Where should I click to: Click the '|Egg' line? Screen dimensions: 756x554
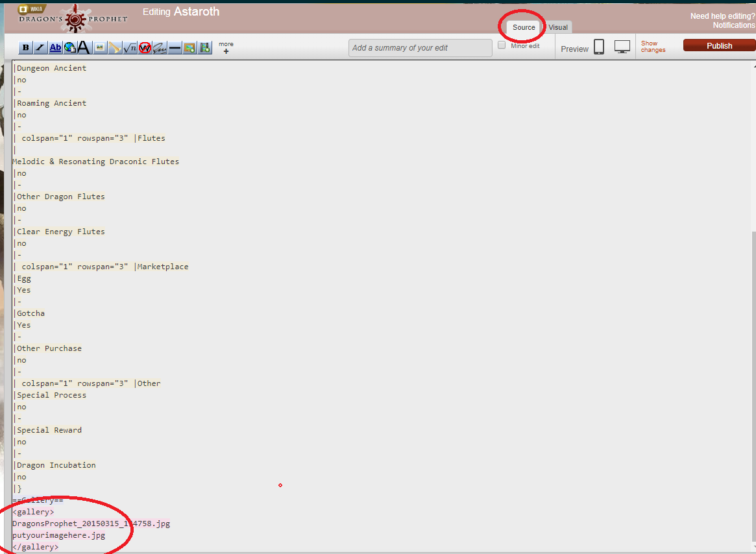click(23, 278)
